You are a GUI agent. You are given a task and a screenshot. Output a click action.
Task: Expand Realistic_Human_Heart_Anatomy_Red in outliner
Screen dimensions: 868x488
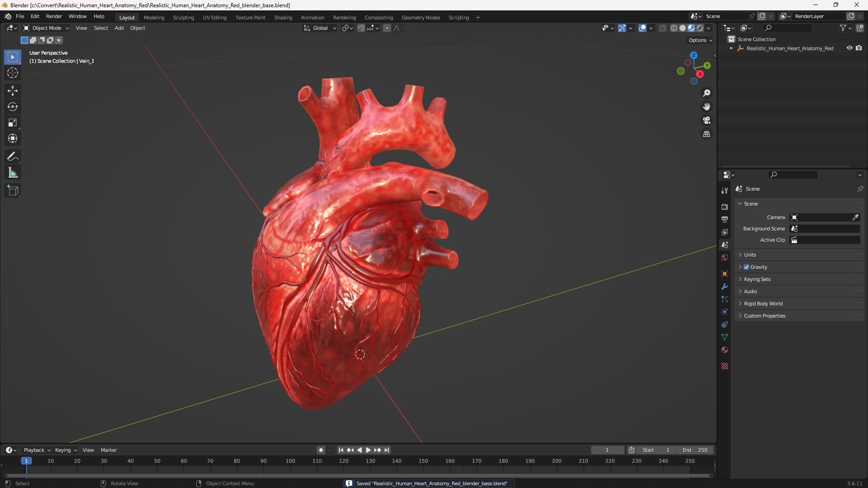pyautogui.click(x=731, y=48)
